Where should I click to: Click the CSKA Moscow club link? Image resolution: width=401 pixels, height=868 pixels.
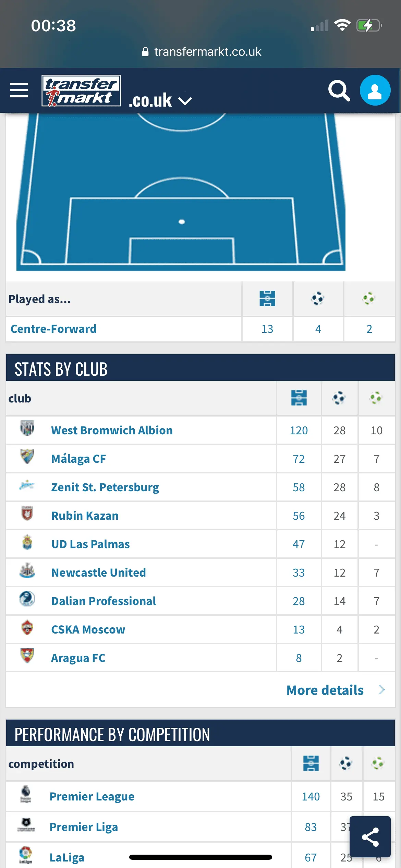pos(88,630)
